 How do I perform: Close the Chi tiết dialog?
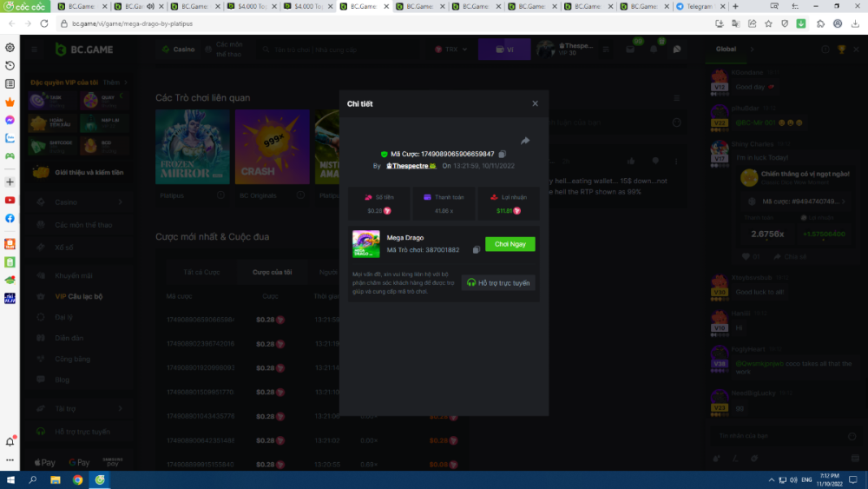coord(535,103)
